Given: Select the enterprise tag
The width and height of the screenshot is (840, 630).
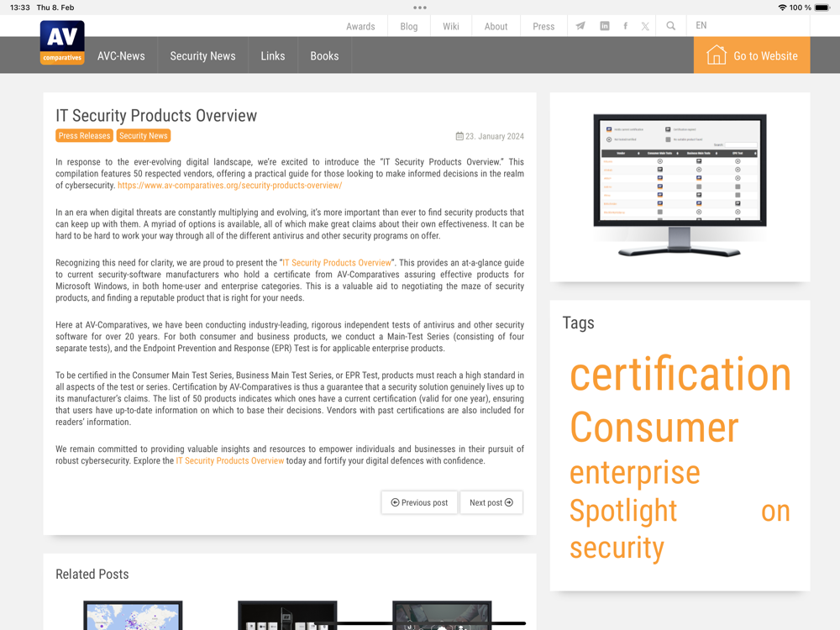Looking at the screenshot, I should click(x=635, y=473).
